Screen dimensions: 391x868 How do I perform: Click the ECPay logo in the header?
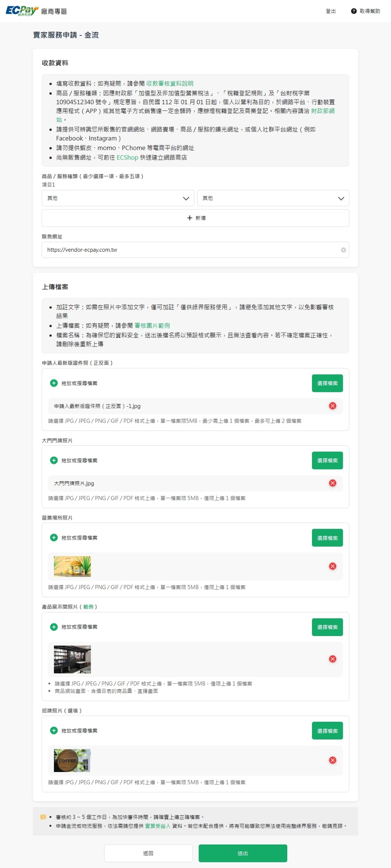22,11
